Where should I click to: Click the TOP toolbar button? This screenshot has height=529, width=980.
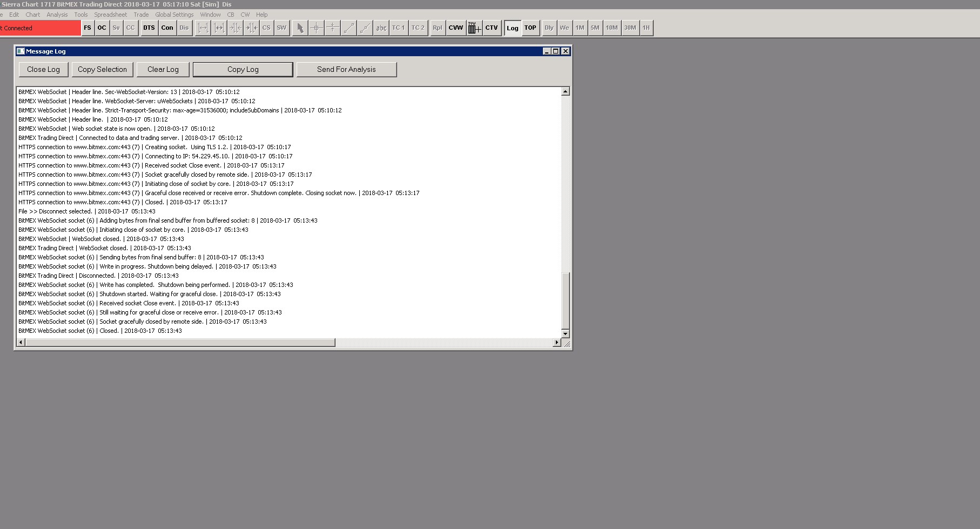(x=531, y=28)
